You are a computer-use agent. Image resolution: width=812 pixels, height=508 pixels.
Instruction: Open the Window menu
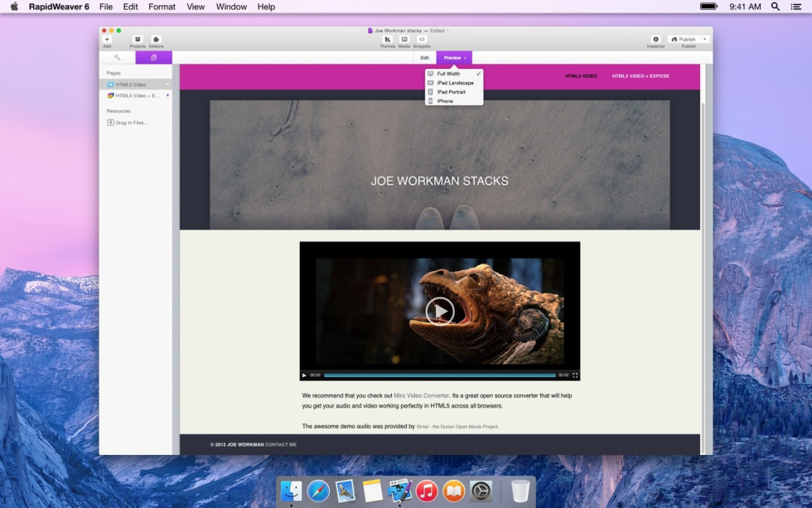click(x=231, y=7)
